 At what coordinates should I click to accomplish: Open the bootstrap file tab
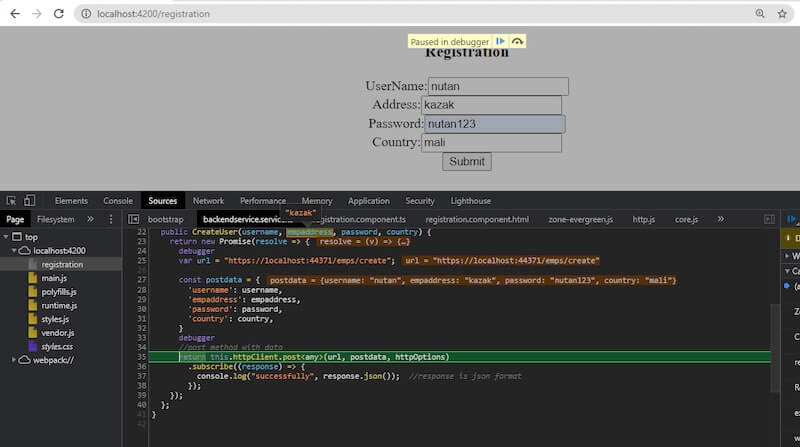(x=165, y=219)
